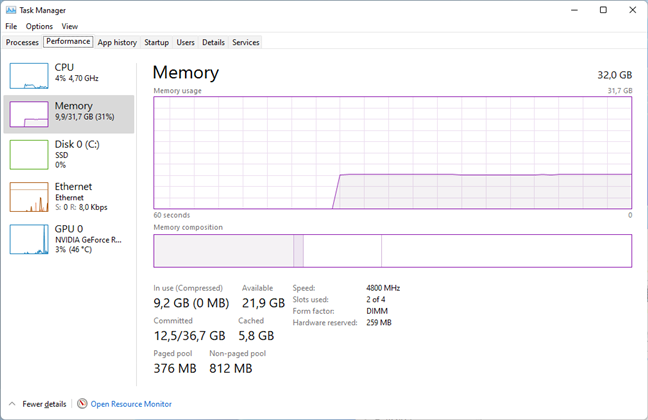Select the Ethernet mini graph thumbnail
The image size is (648, 420).
click(29, 197)
